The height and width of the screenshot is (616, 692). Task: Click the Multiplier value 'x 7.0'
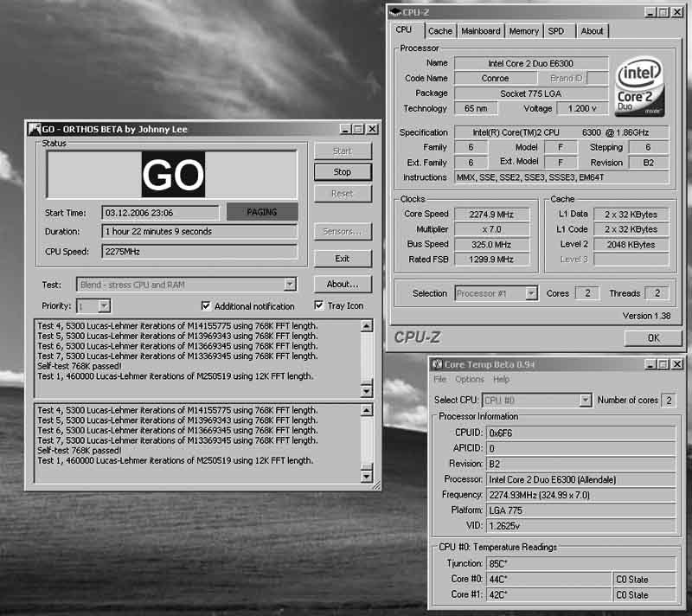tap(491, 229)
